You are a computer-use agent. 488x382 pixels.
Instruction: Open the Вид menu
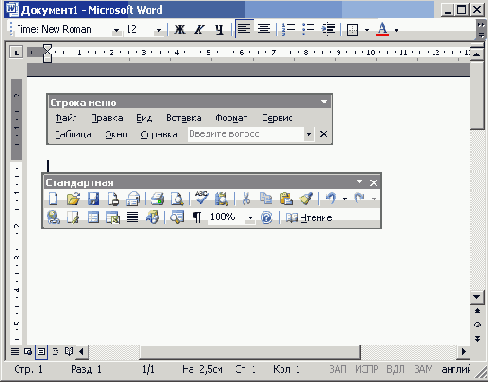144,118
